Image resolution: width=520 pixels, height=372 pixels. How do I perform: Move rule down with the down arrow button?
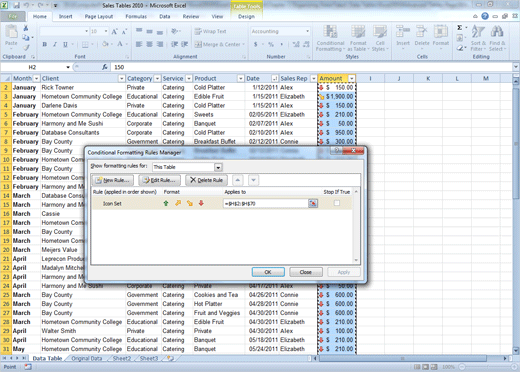coord(254,180)
